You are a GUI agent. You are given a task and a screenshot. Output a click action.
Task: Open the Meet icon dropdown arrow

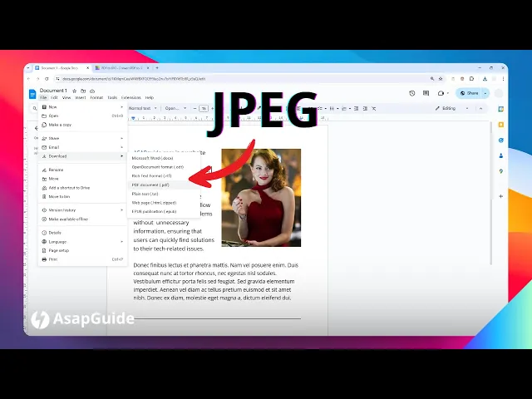[x=448, y=93]
